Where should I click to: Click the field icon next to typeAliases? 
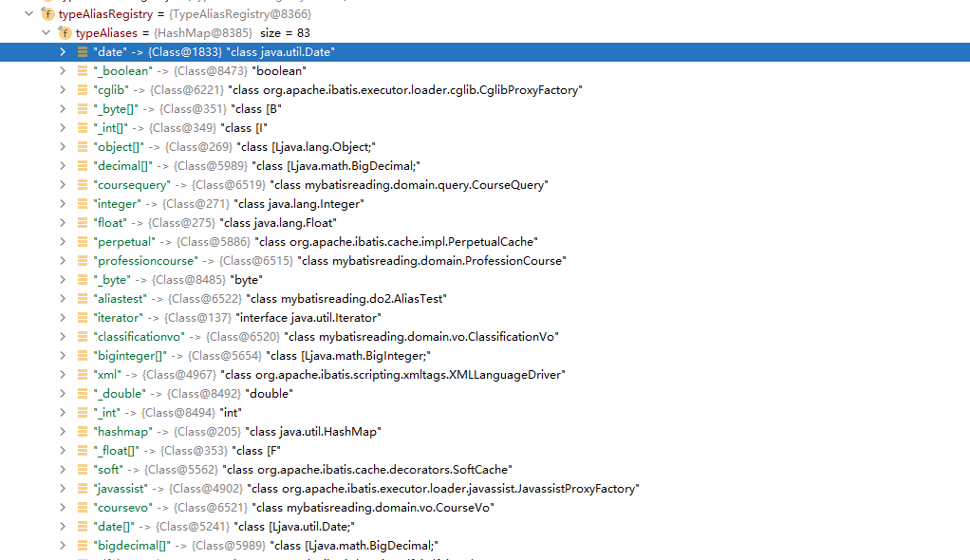tap(64, 32)
